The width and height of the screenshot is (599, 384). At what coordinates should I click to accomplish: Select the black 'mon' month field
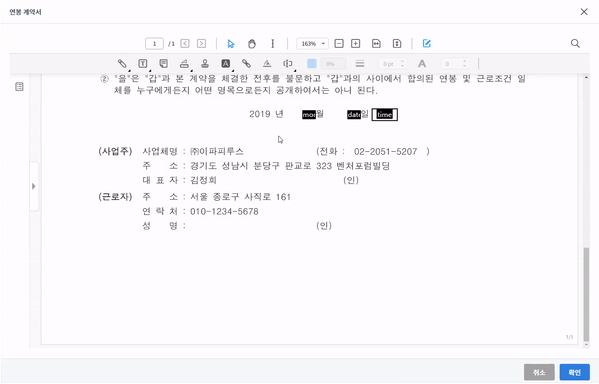point(309,115)
